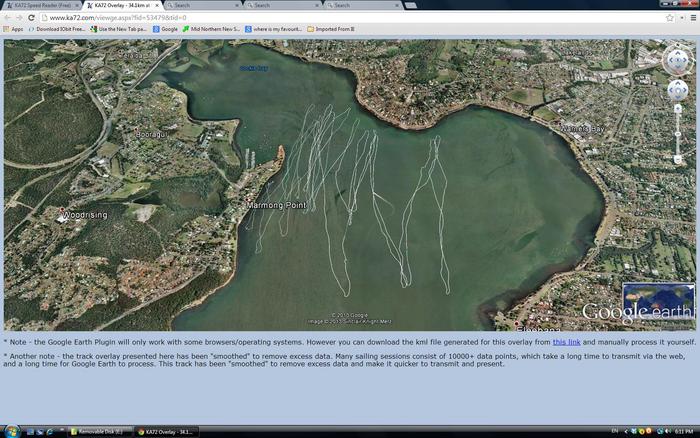Click 'this link' to download kml file
The height and width of the screenshot is (438, 700).
566,342
